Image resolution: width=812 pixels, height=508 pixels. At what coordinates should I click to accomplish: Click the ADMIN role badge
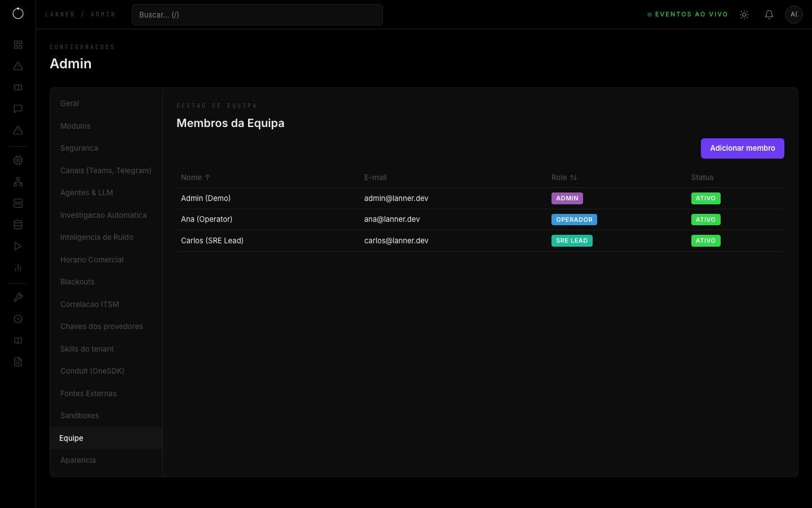click(567, 198)
